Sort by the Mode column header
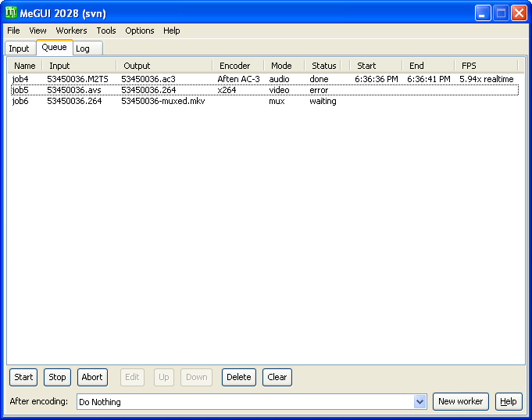The height and width of the screenshot is (420, 532). tap(284, 66)
